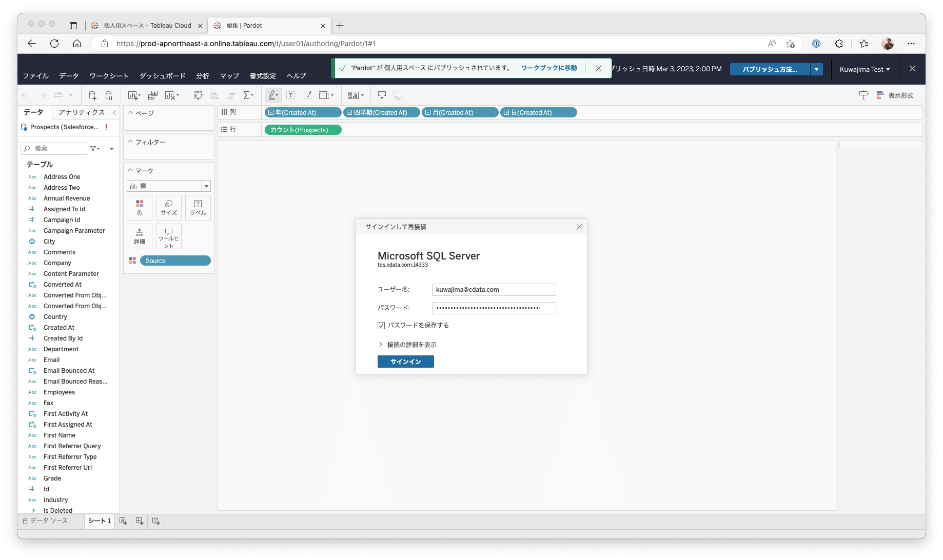The image size is (943, 560).
Task: Click the clear sheet toolbar icon
Action: coord(172,95)
